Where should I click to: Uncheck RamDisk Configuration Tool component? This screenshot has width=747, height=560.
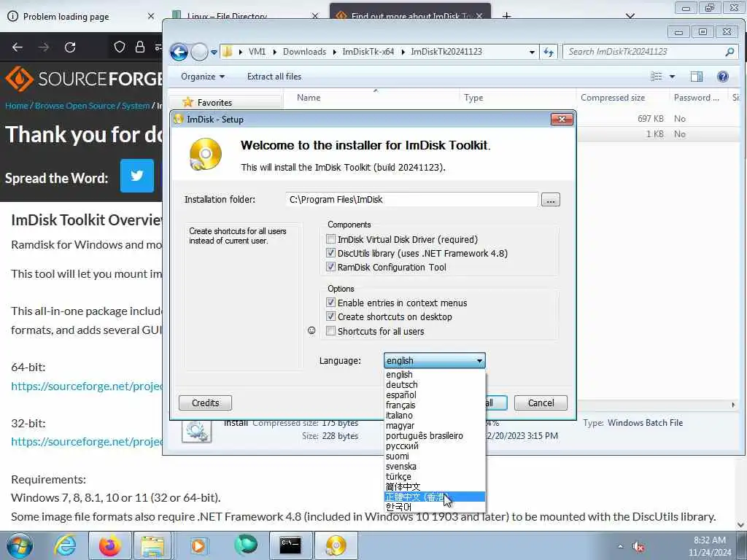pyautogui.click(x=330, y=267)
